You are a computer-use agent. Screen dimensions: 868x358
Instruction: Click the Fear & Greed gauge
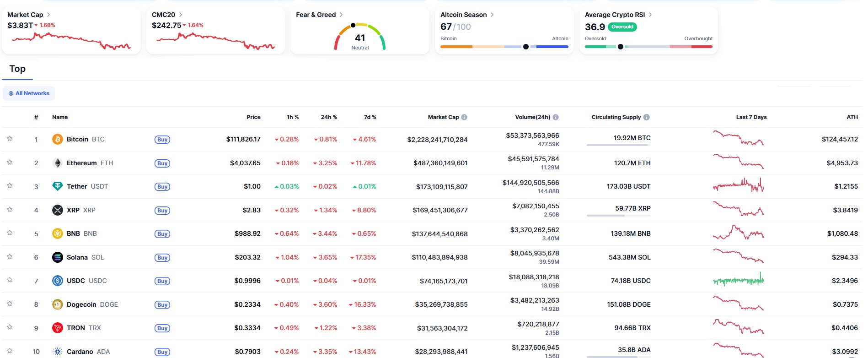[x=360, y=36]
